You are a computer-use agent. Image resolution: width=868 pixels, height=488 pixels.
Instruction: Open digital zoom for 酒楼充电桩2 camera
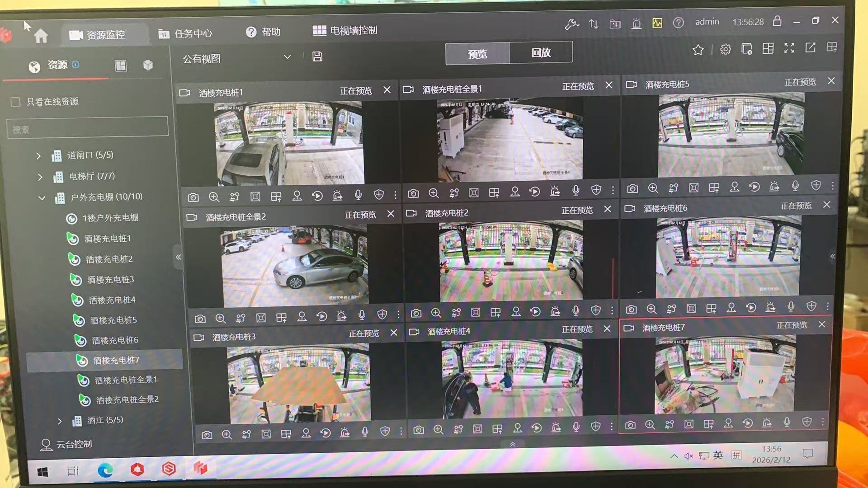[435, 313]
